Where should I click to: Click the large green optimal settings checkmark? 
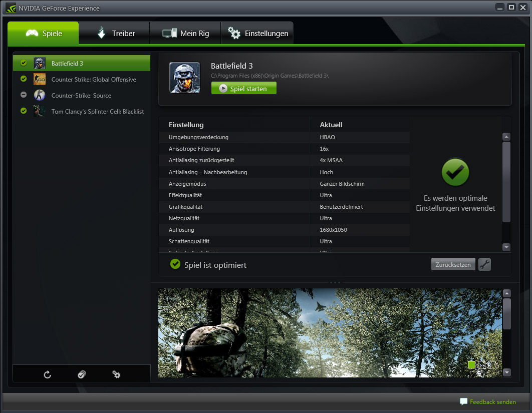pyautogui.click(x=455, y=172)
